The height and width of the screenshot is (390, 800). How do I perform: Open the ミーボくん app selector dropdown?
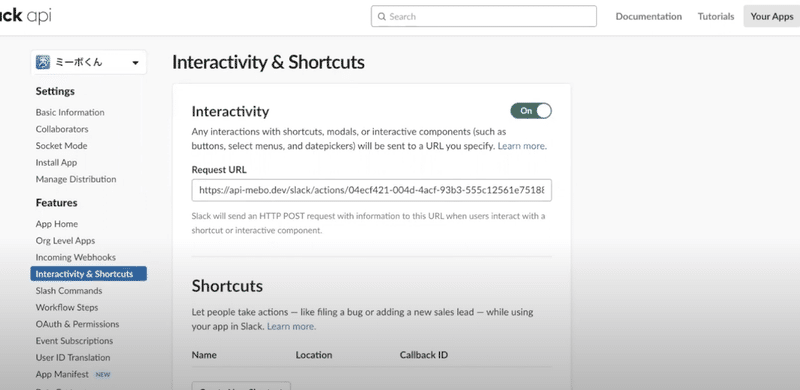pos(88,62)
